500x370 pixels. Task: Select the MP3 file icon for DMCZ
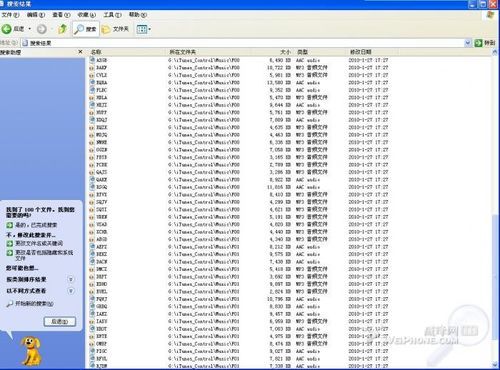click(x=92, y=269)
